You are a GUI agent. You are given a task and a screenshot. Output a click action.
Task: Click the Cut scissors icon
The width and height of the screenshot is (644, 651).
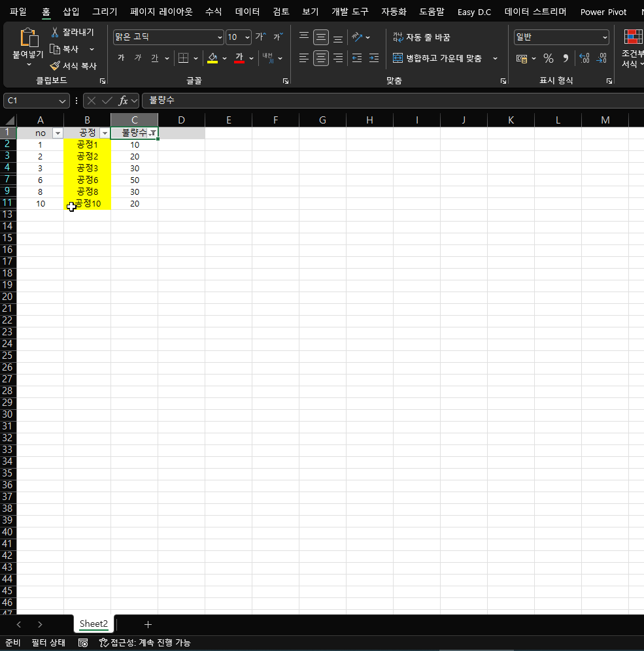(x=55, y=33)
